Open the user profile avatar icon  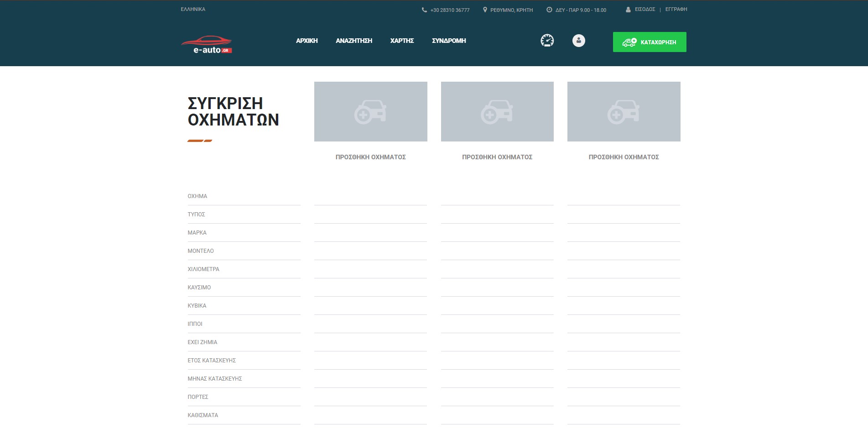578,41
